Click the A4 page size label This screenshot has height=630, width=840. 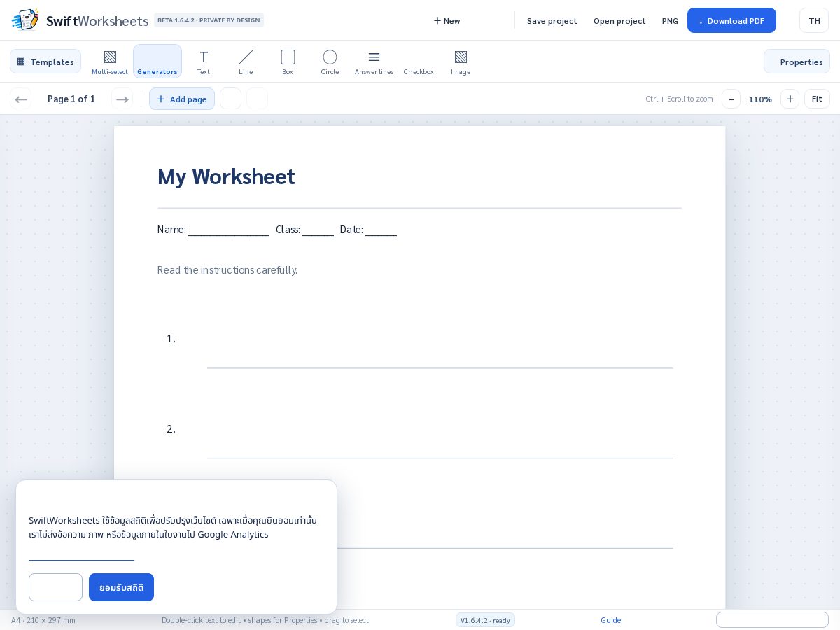[x=43, y=620]
